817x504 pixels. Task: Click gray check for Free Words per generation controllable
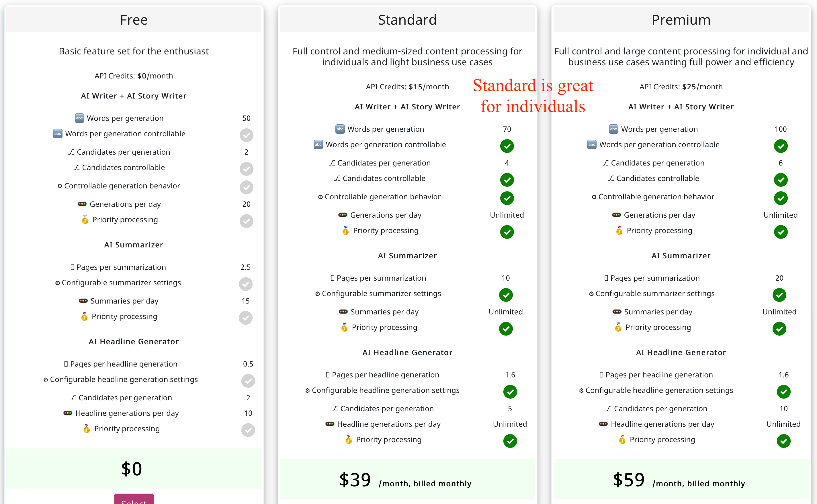coord(246,135)
